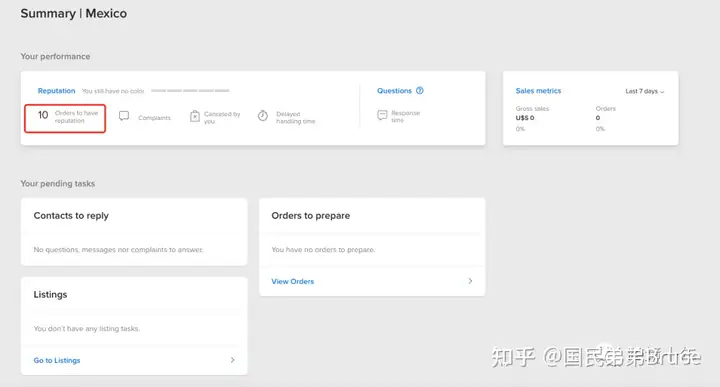The width and height of the screenshot is (720, 387).
Task: Click the Canceled by you label
Action: click(x=222, y=118)
